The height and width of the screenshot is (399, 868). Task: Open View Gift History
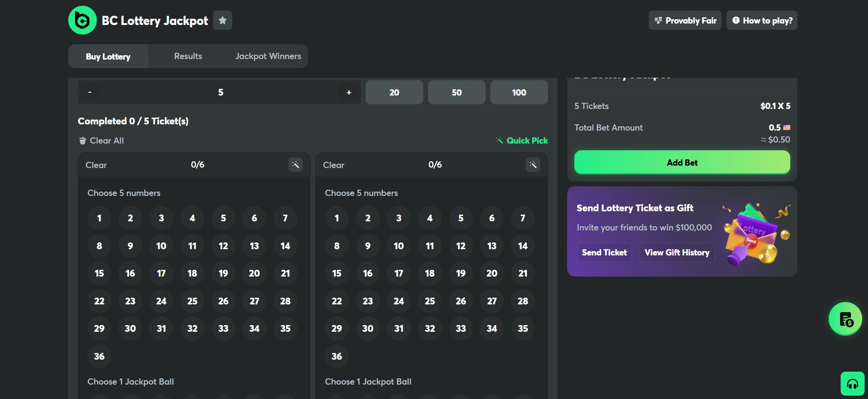pyautogui.click(x=677, y=253)
